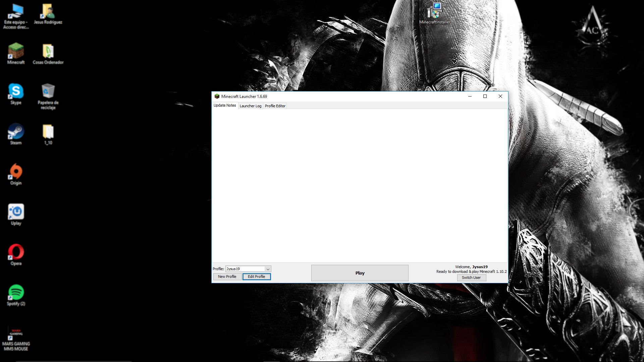Click the Edit Profile button
The image size is (644, 362).
tap(256, 277)
